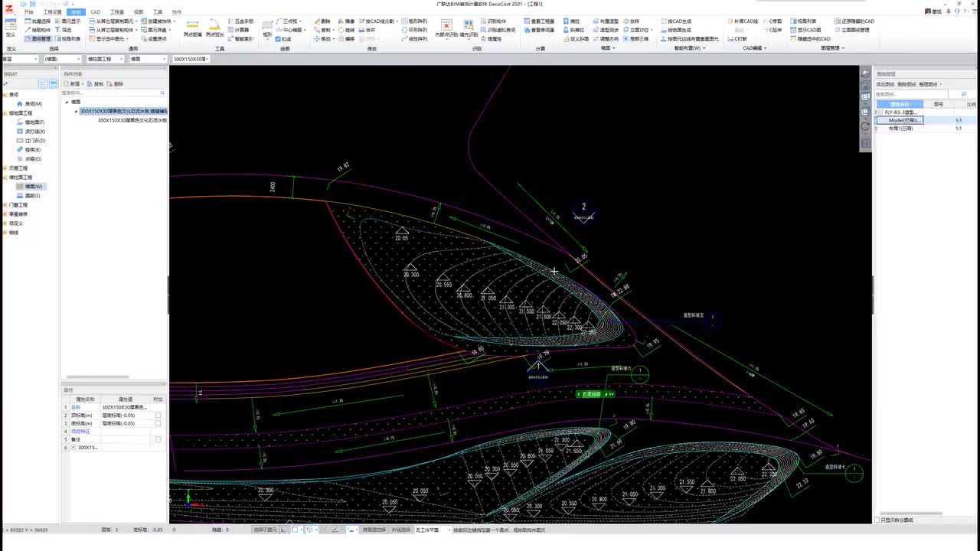
Task: Select 踢脚(S) in the navigation tree
Action: (x=32, y=196)
